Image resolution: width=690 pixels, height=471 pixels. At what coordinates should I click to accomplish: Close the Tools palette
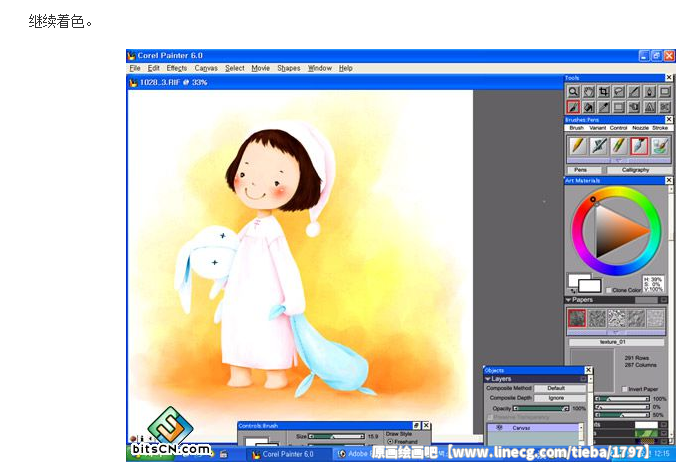click(669, 78)
